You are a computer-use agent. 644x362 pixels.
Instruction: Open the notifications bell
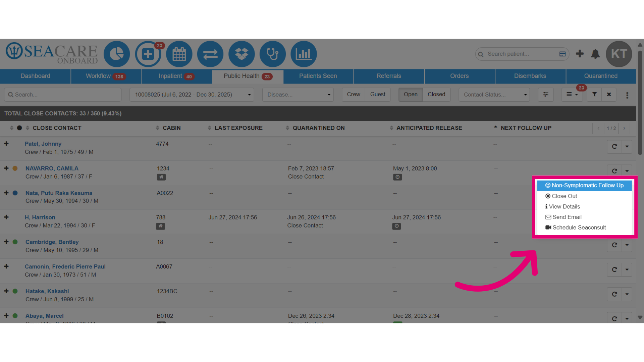[x=595, y=54]
